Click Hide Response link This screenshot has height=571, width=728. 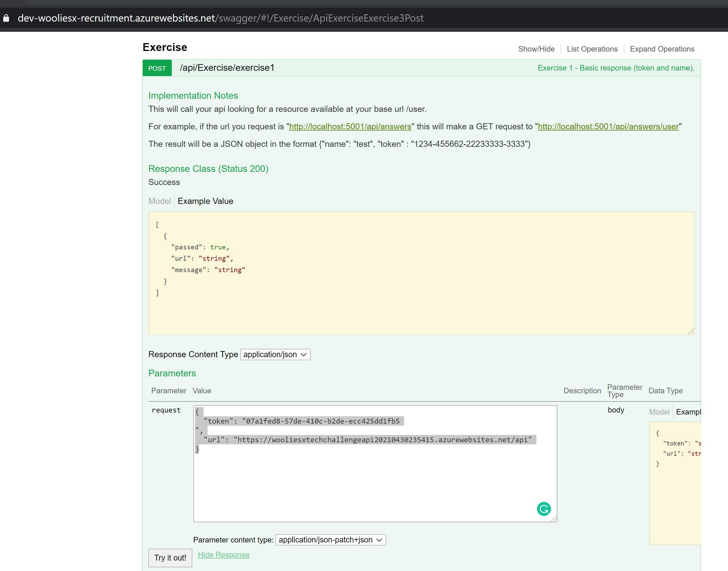(x=224, y=555)
